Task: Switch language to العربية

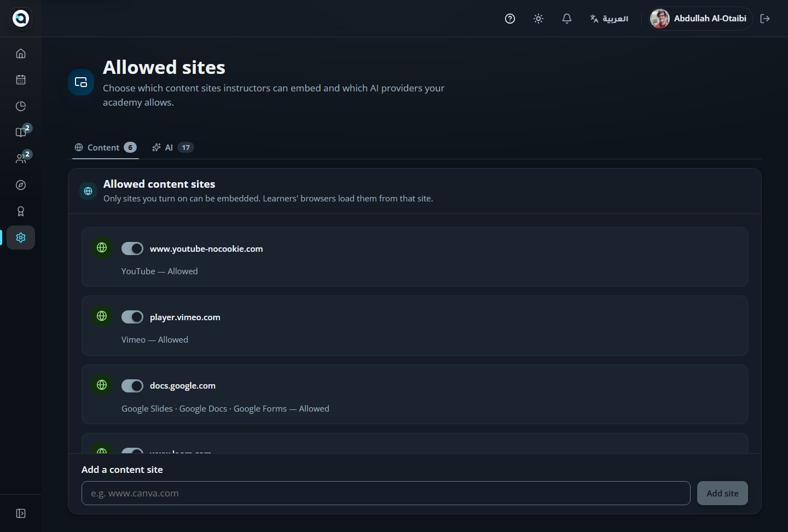Action: pyautogui.click(x=609, y=19)
